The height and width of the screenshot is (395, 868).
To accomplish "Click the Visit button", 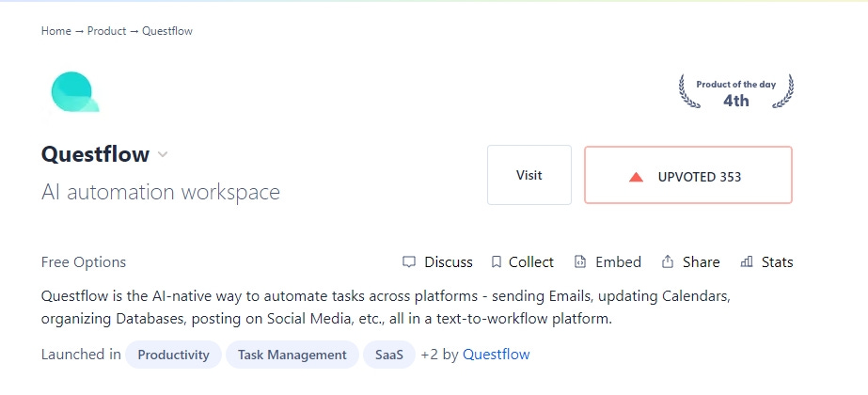I will pos(529,175).
